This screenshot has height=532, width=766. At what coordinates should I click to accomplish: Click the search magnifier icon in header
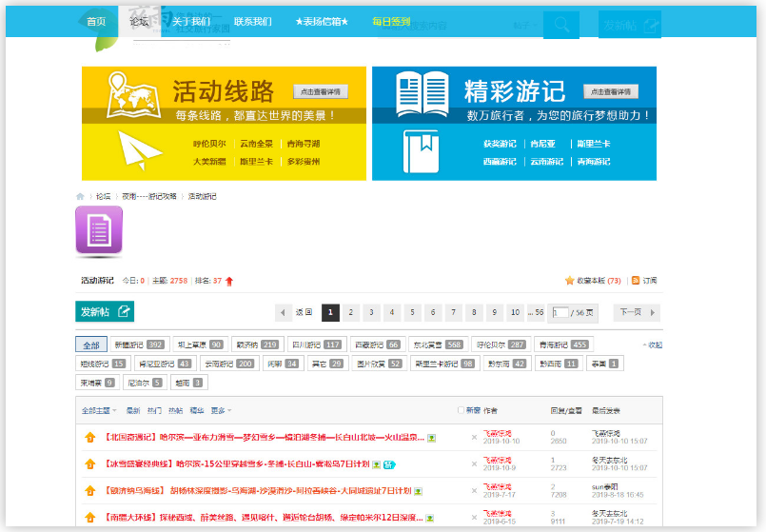(561, 25)
